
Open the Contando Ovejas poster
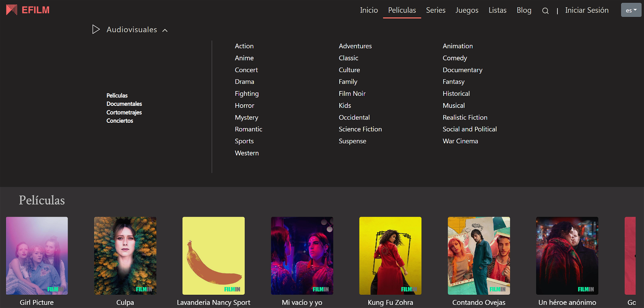pyautogui.click(x=479, y=256)
